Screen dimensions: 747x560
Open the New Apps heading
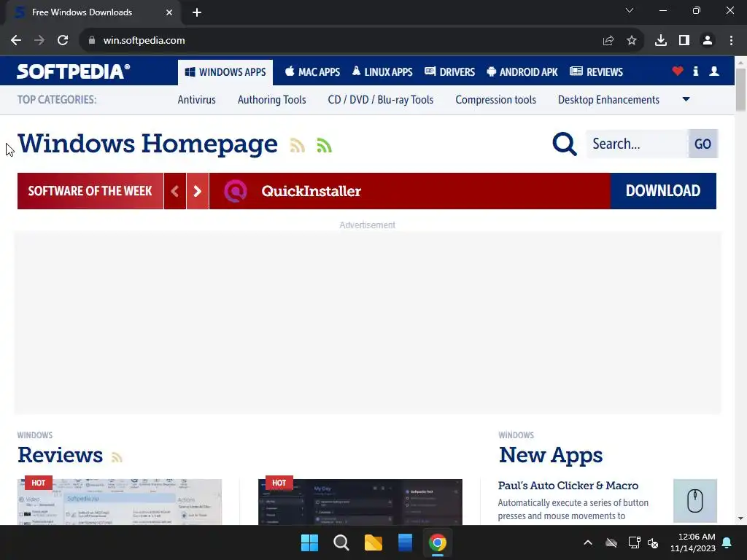pos(551,455)
